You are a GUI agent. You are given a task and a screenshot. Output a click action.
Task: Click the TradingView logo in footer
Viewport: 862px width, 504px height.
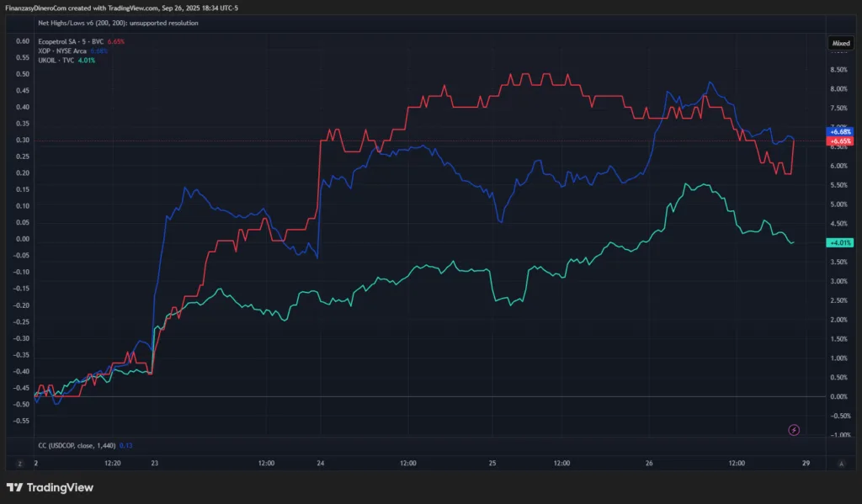tap(51, 487)
